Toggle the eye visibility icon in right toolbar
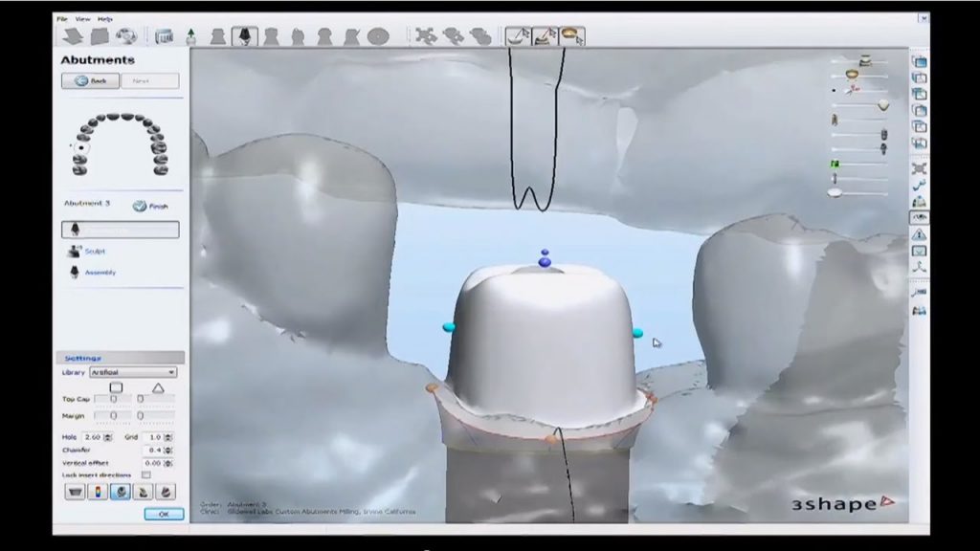The height and width of the screenshot is (551, 980). pos(920,217)
